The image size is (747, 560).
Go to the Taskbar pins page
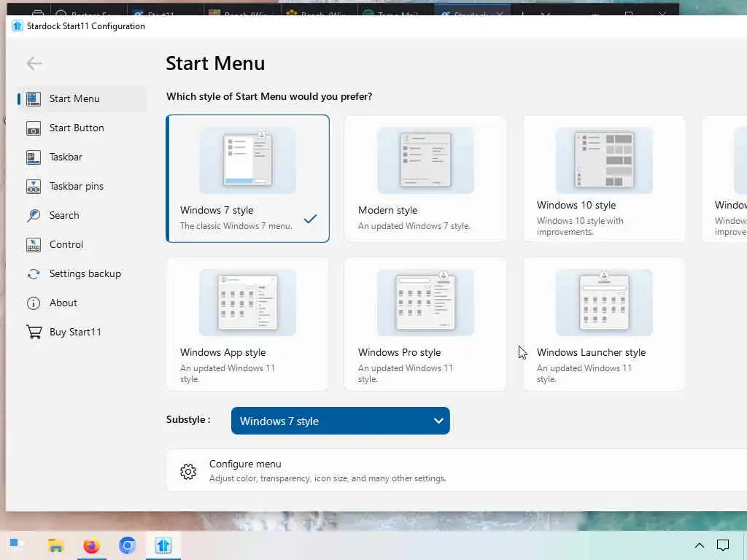(82, 186)
